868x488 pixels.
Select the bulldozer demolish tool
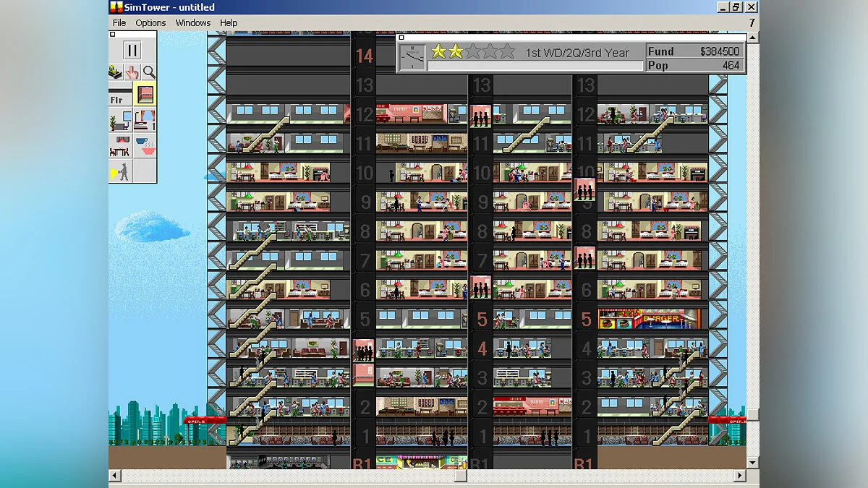tap(115, 72)
